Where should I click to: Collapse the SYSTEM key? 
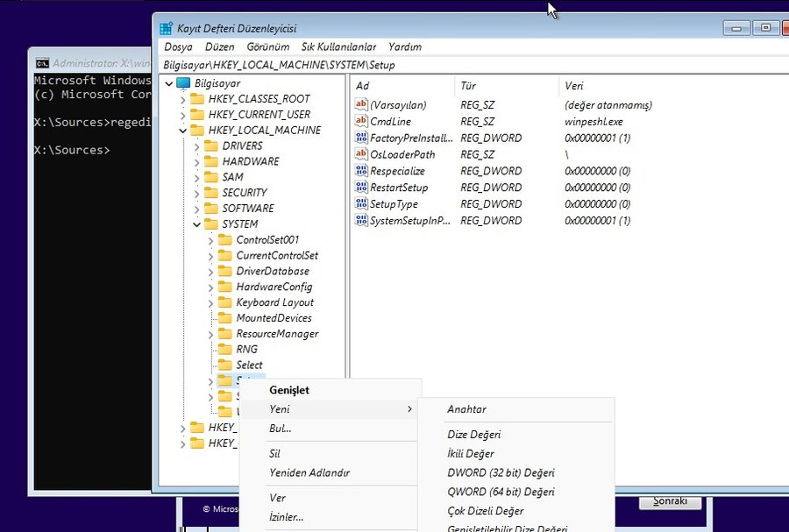pyautogui.click(x=196, y=224)
